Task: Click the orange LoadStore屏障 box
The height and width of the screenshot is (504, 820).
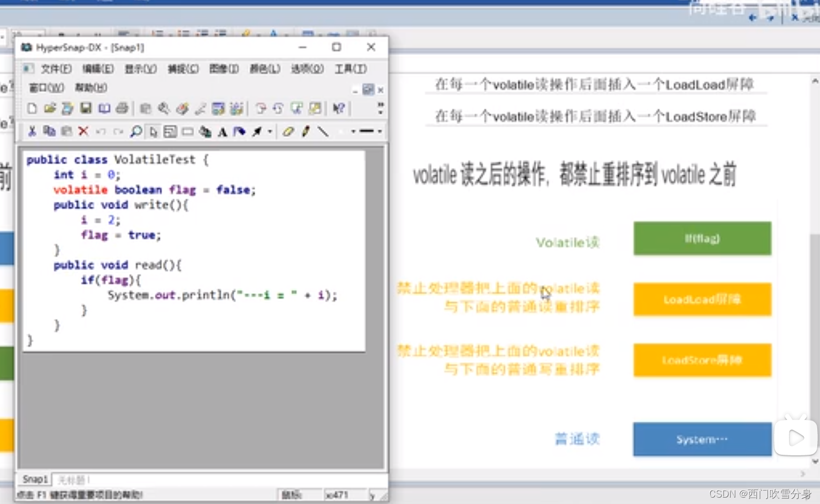Action: point(702,360)
